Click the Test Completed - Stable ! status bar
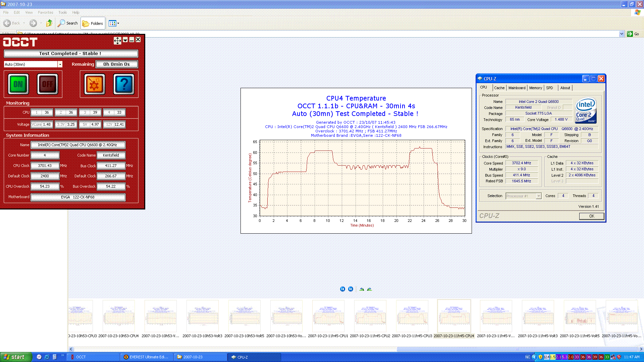This screenshot has width=644, height=362. [71, 53]
